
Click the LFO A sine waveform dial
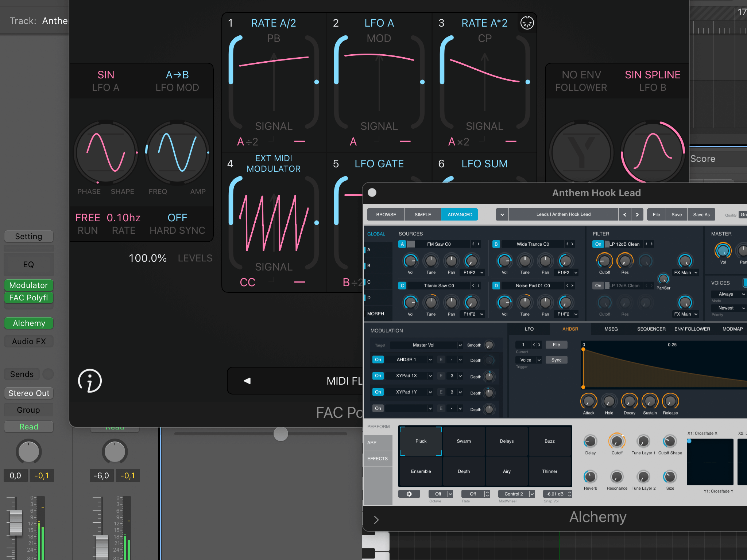pyautogui.click(x=106, y=152)
